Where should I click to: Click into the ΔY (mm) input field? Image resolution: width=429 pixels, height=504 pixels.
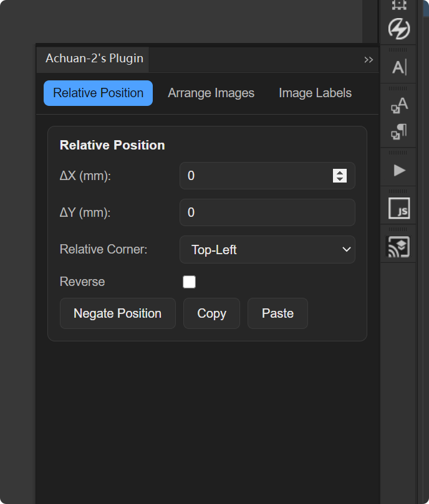coord(267,212)
